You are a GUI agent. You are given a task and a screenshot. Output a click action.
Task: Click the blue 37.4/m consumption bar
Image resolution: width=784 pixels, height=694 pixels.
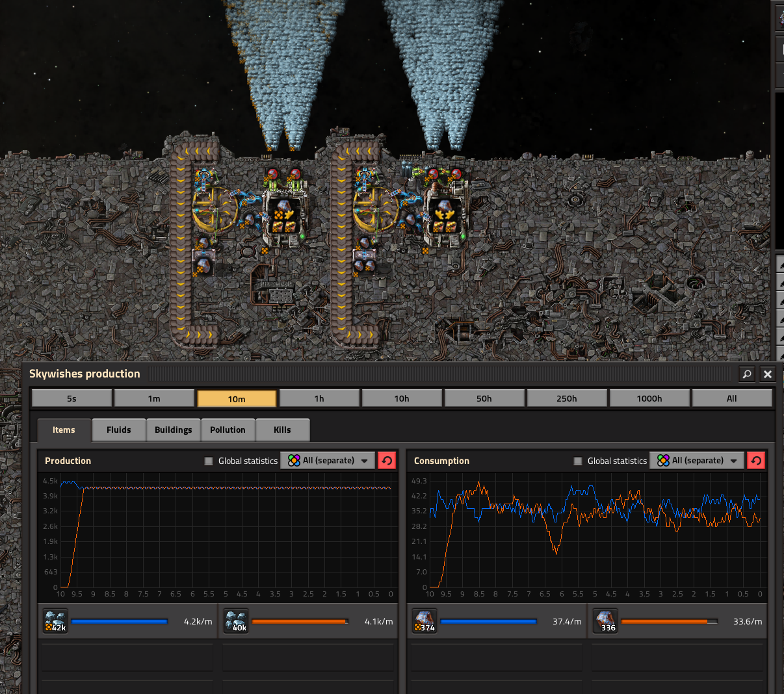488,621
